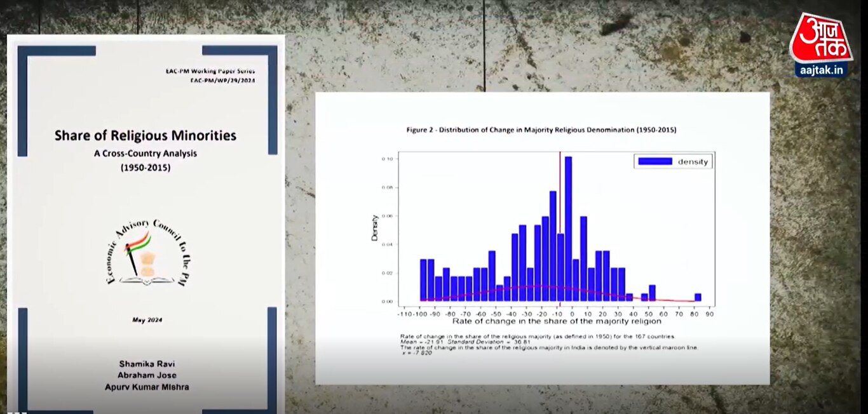Viewport: 868px width, 414px height.
Task: Select the 'density' legend label
Action: tap(692, 162)
